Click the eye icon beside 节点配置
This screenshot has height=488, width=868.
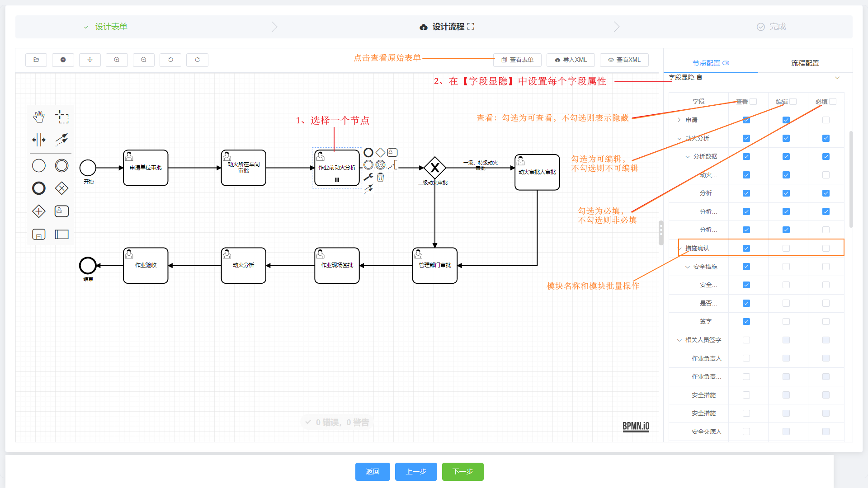pyautogui.click(x=726, y=63)
